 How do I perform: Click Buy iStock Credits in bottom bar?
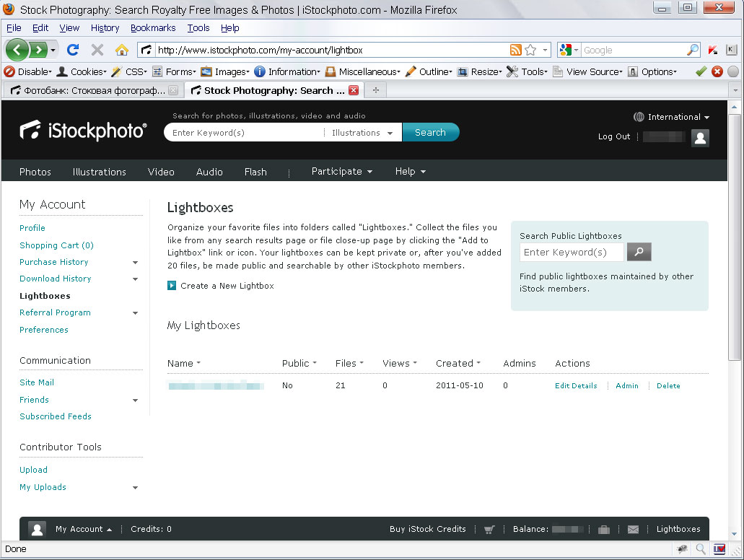[427, 529]
